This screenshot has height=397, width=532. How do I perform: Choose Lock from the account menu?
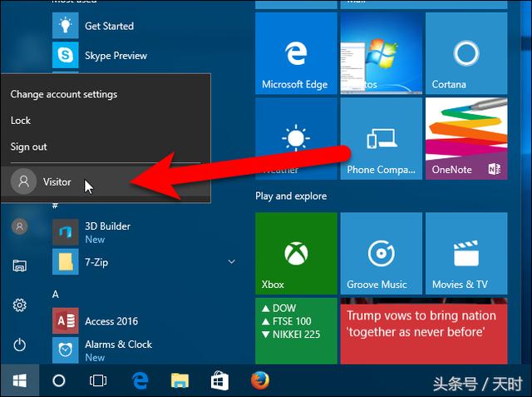click(20, 120)
